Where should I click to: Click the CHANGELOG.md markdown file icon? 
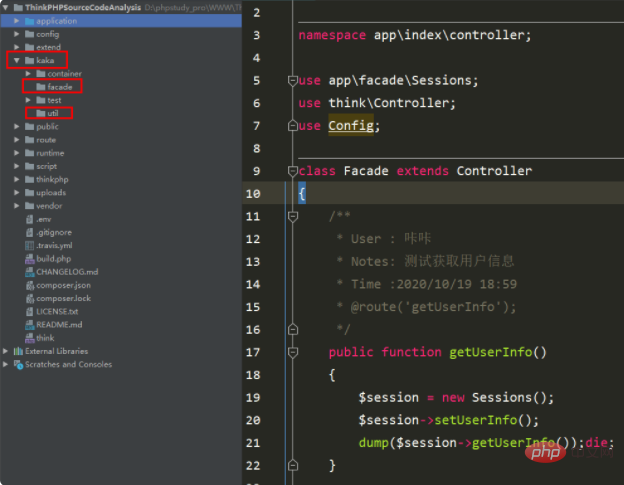coord(30,272)
